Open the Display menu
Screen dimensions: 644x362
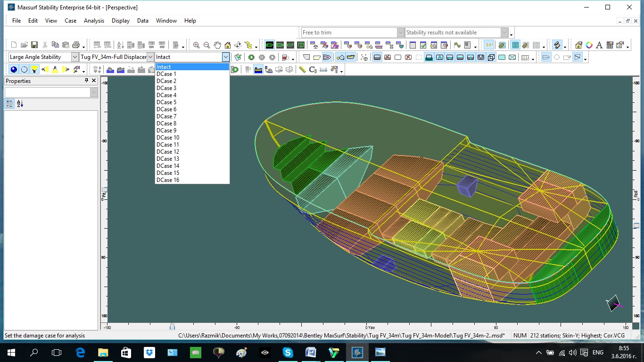point(121,21)
